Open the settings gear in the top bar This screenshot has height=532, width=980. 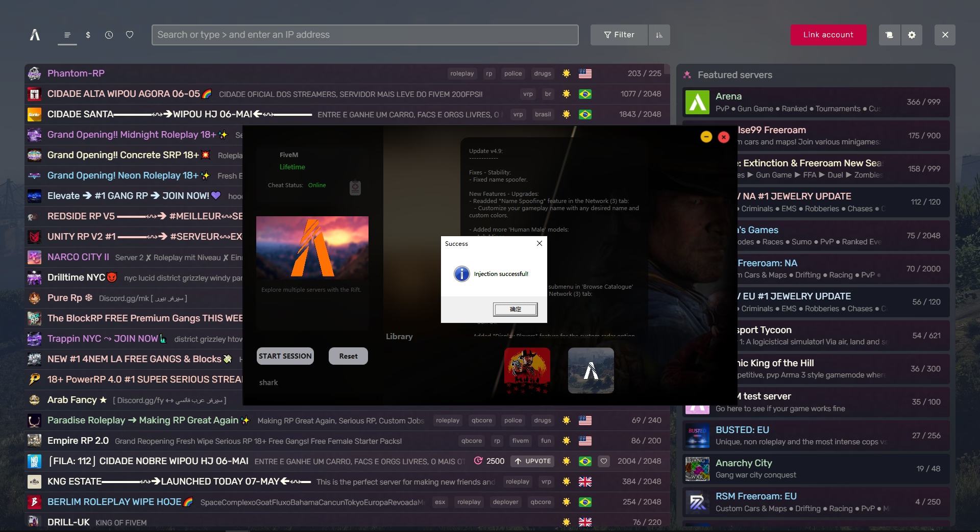(x=912, y=35)
